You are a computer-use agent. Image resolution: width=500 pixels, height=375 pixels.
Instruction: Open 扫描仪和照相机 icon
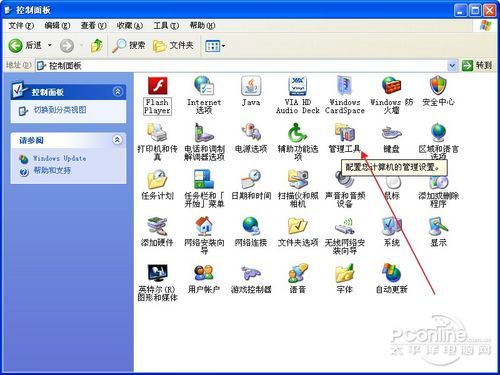pyautogui.click(x=298, y=179)
